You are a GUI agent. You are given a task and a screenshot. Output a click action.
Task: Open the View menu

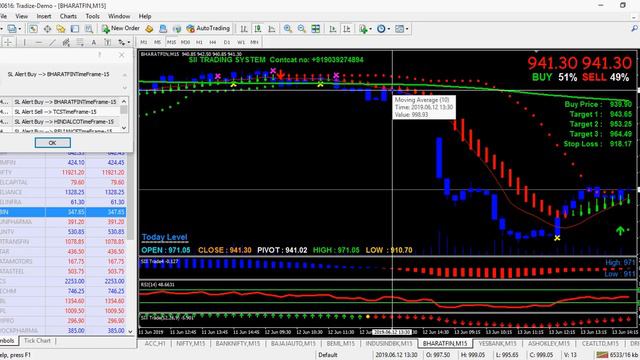[22, 16]
